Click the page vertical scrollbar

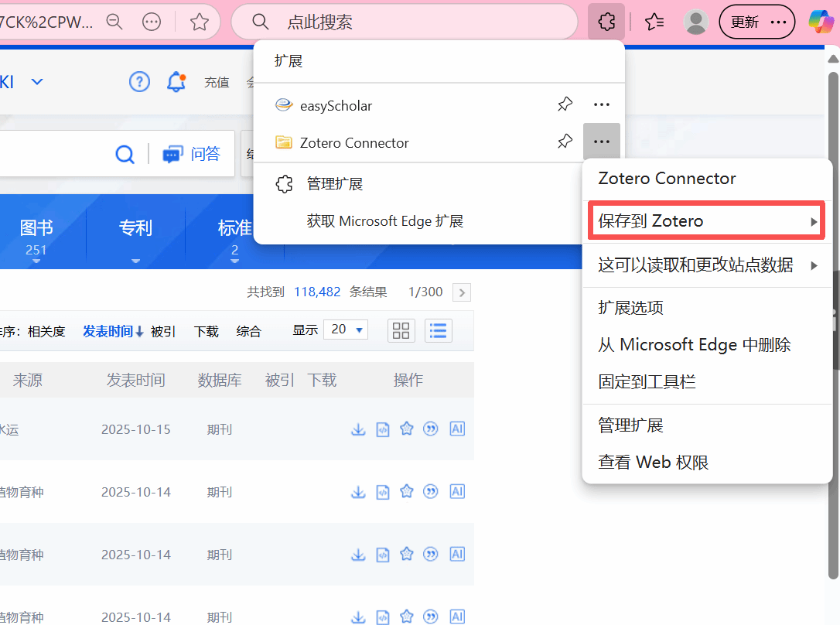[x=833, y=326]
